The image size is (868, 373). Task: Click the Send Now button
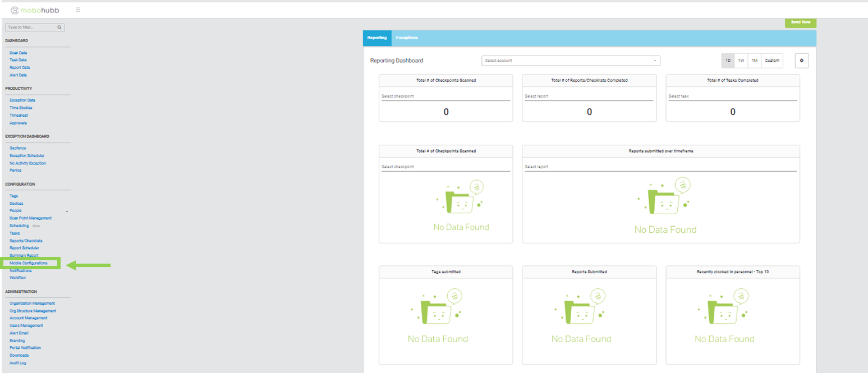pyautogui.click(x=800, y=22)
